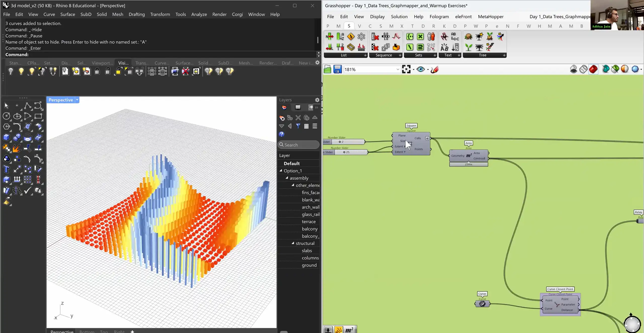Select the Sort List icon in the List panel
This screenshot has height=333, width=644.
(x=340, y=37)
